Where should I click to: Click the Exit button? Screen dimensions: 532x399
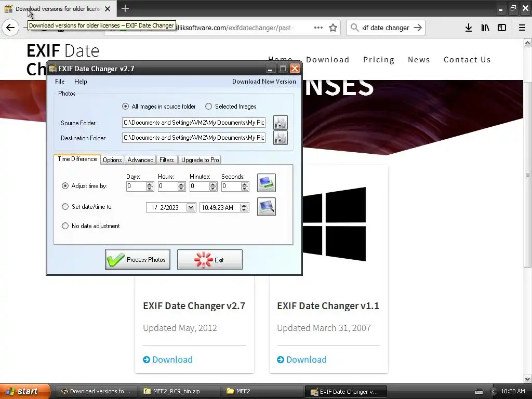click(x=210, y=260)
